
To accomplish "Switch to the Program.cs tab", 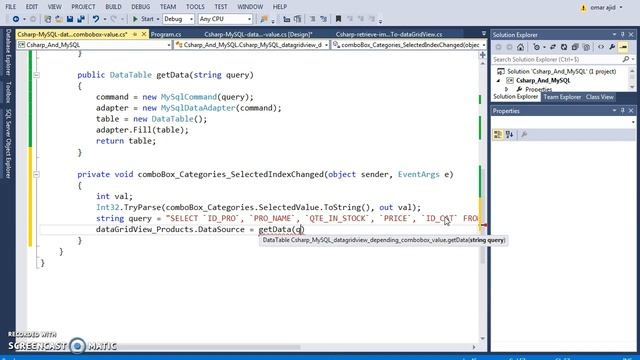I will pos(166,34).
